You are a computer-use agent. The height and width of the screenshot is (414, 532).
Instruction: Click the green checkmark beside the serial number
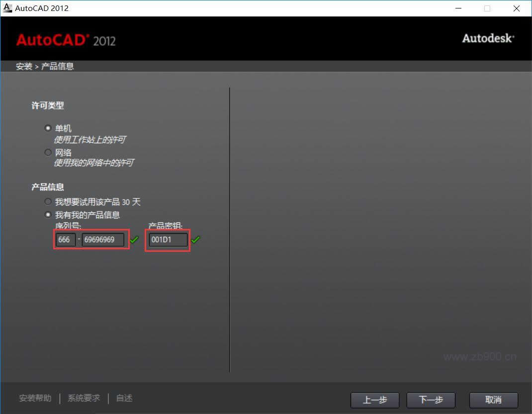(133, 240)
